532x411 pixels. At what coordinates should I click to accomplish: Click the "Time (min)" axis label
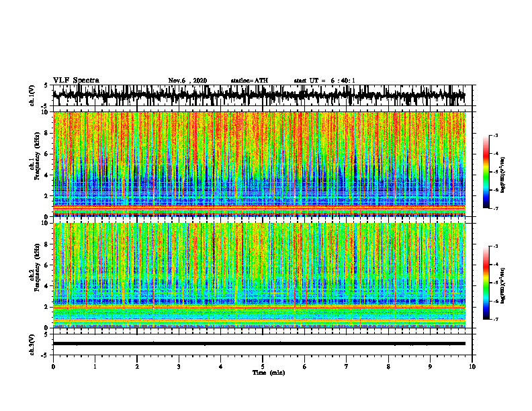click(x=269, y=373)
